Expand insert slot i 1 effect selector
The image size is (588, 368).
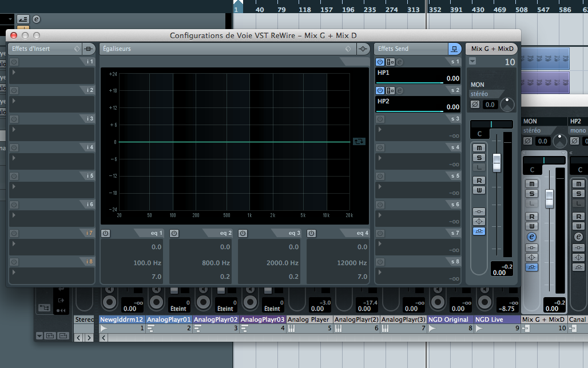(14, 73)
